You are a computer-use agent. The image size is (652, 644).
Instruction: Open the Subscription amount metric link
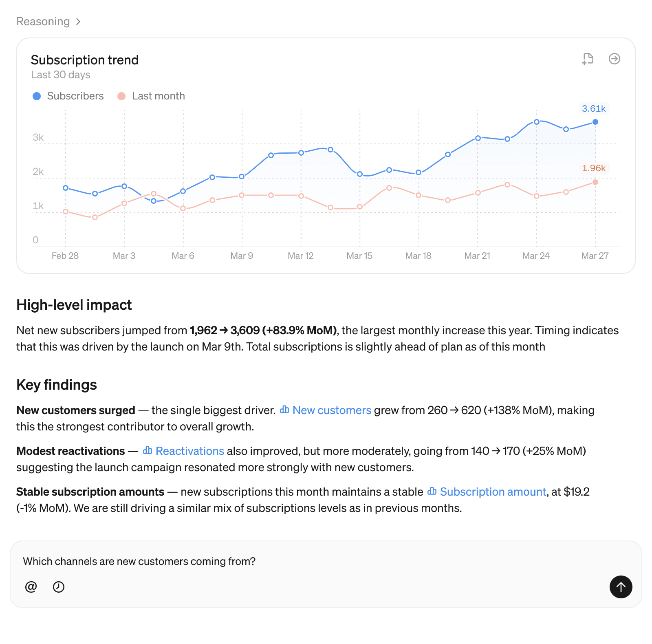click(493, 492)
